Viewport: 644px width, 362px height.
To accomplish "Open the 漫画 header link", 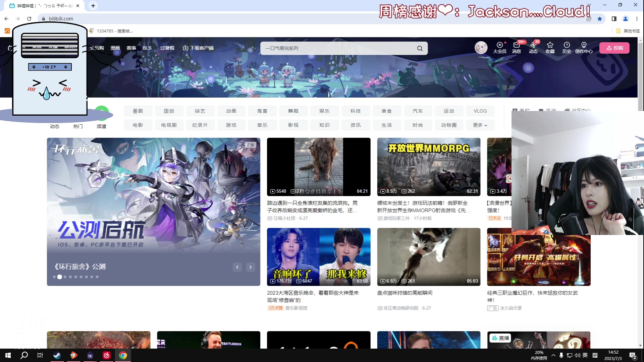I will tap(115, 48).
